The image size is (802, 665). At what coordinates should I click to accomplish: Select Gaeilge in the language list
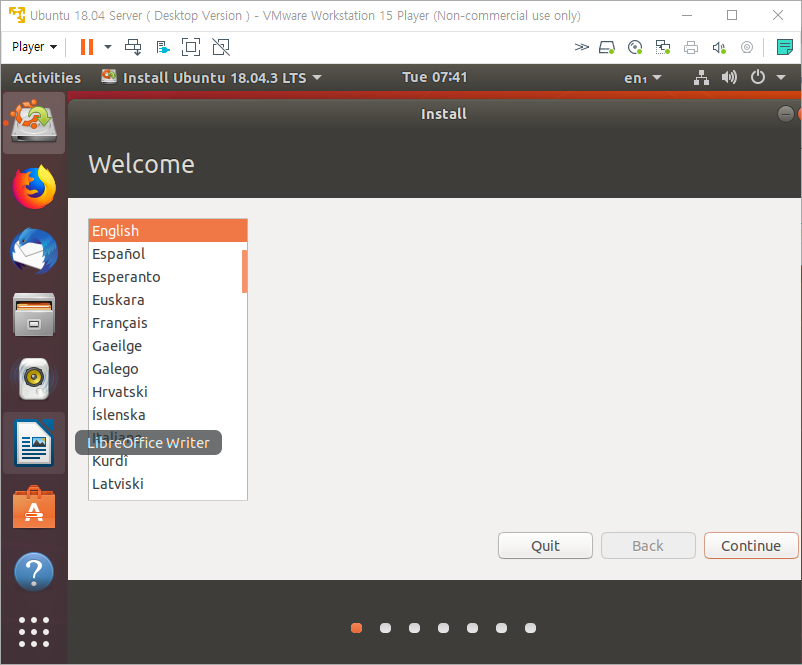pos(167,346)
